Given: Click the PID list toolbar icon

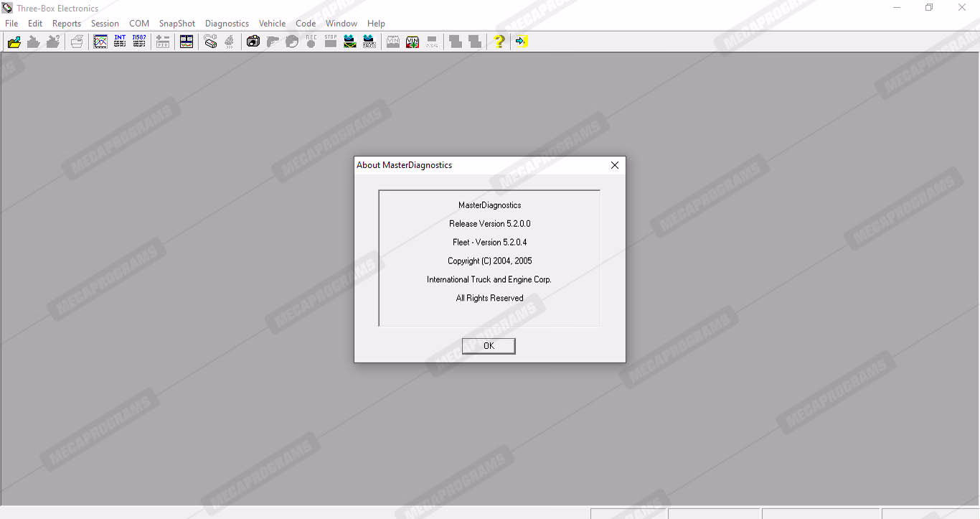Looking at the screenshot, I should pyautogui.click(x=163, y=42).
